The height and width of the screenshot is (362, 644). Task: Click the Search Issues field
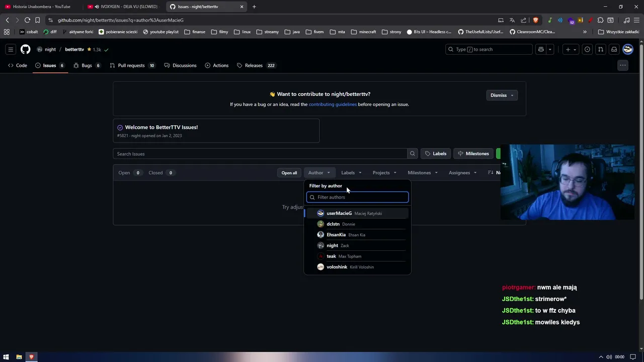point(260,154)
